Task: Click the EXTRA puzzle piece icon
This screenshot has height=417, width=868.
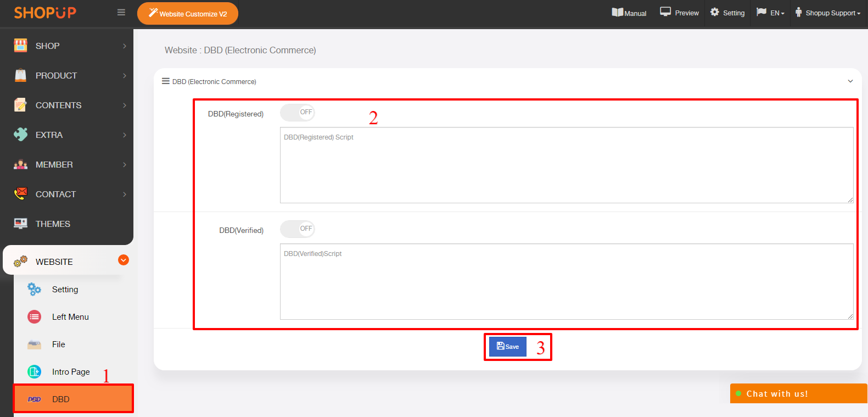Action: pyautogui.click(x=20, y=135)
